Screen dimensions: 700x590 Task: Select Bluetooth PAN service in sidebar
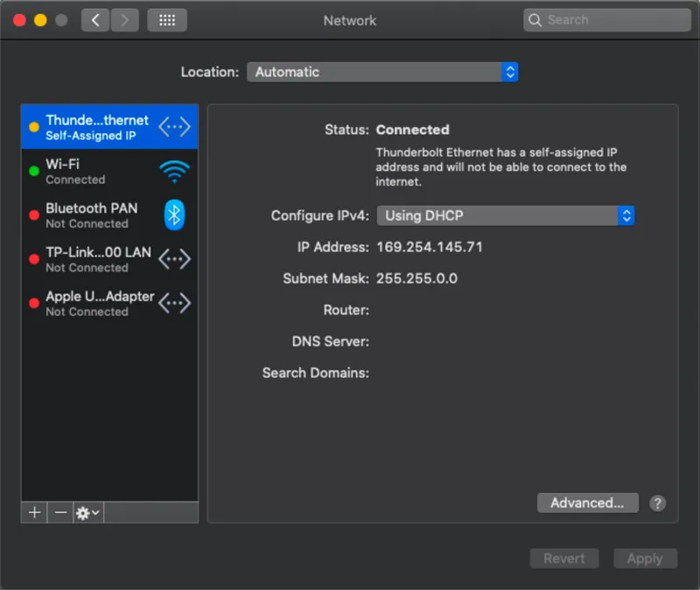pyautogui.click(x=109, y=215)
